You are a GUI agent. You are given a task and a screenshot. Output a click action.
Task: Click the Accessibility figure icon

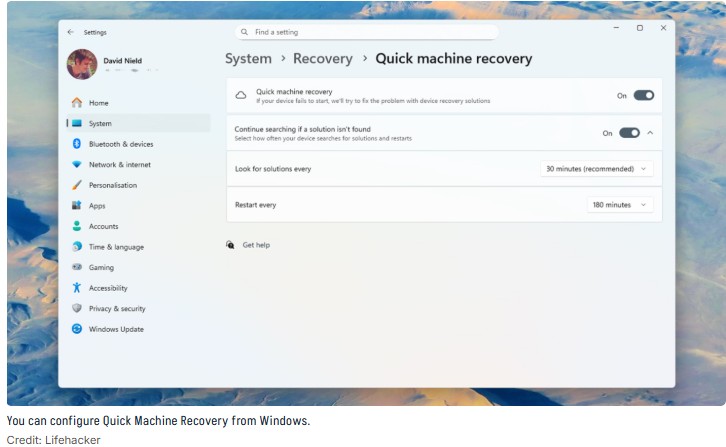[77, 288]
